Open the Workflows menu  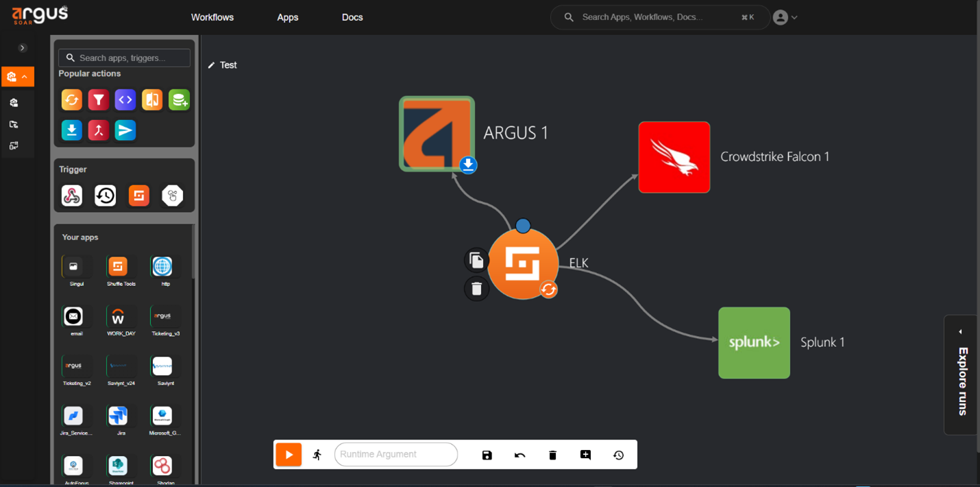(x=212, y=17)
